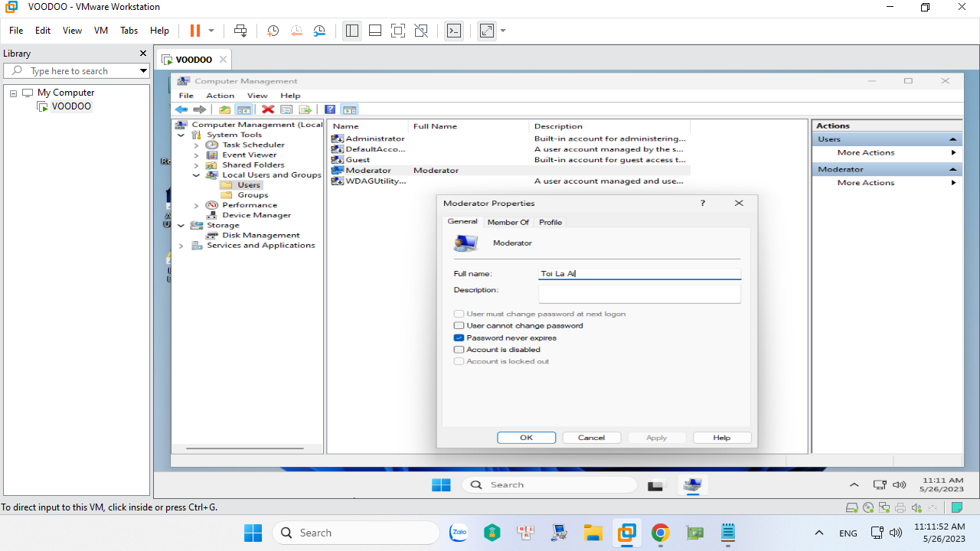The image size is (980, 551).
Task: Click guest Windows Start icon inside VM
Action: click(441, 484)
